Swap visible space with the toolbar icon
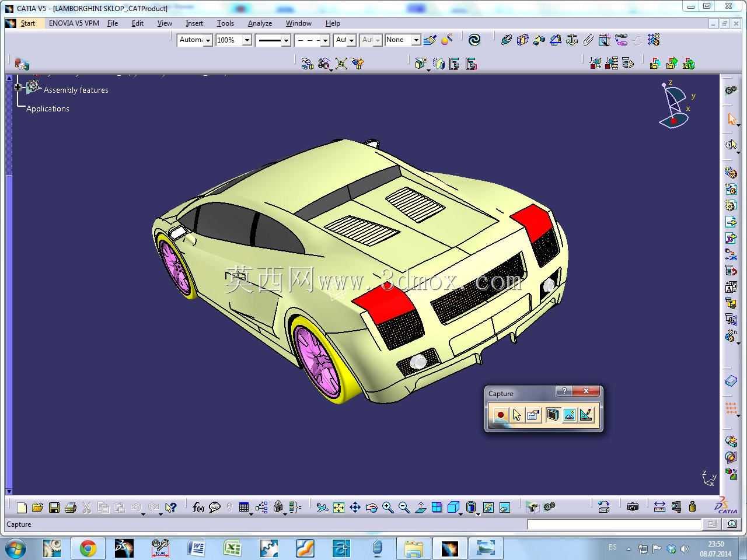The height and width of the screenshot is (560, 747). coord(505,508)
